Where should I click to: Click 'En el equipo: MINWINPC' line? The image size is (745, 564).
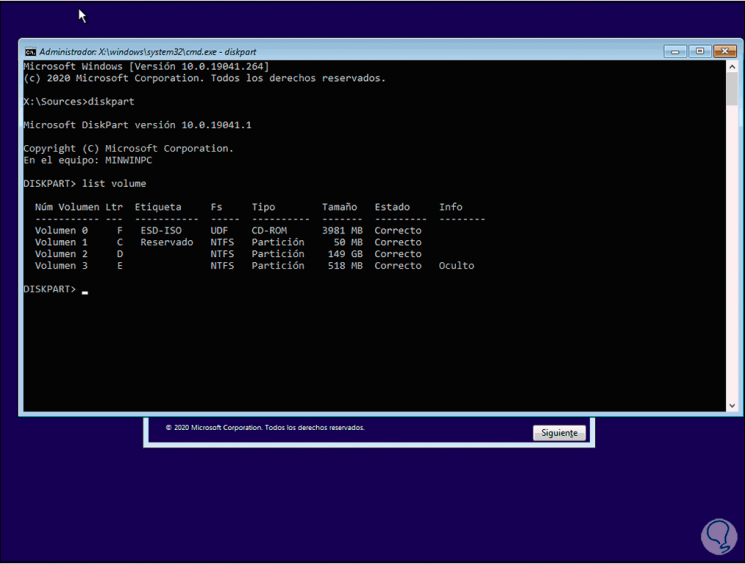88,160
